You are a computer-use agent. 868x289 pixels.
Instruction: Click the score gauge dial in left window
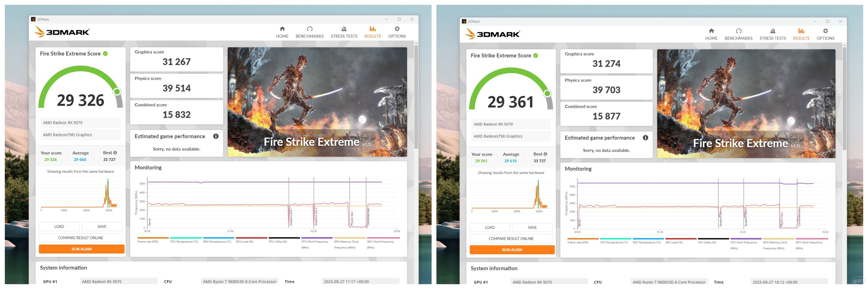coord(80,87)
